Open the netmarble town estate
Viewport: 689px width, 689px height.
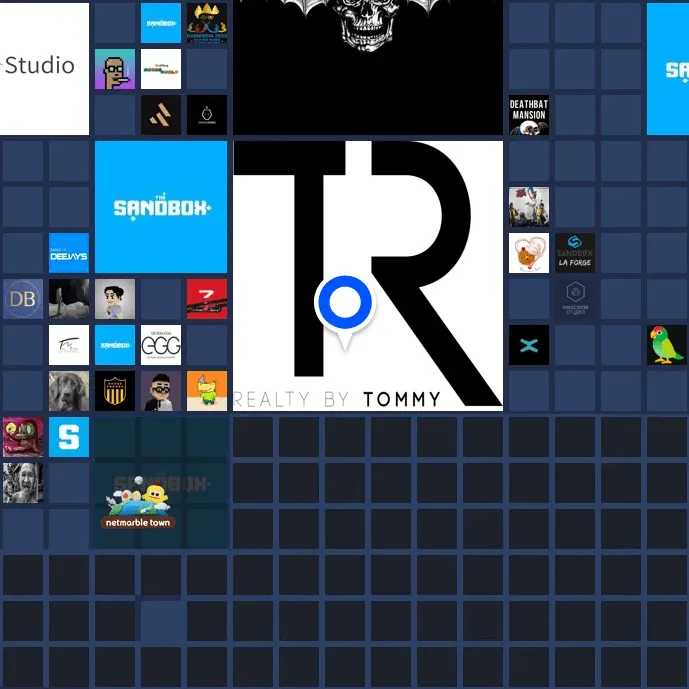161,483
